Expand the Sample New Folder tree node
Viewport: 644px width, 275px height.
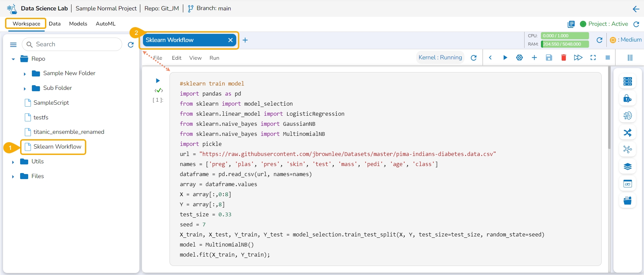24,74
